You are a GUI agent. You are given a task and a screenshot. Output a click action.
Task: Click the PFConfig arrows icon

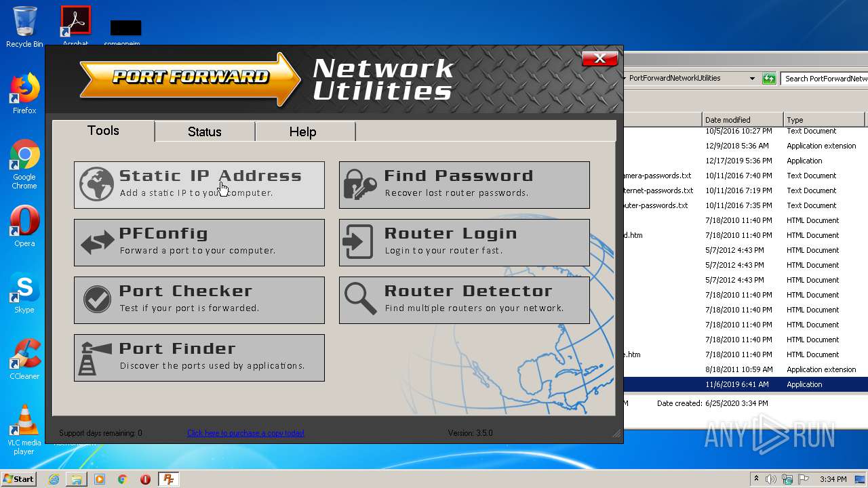pos(97,243)
